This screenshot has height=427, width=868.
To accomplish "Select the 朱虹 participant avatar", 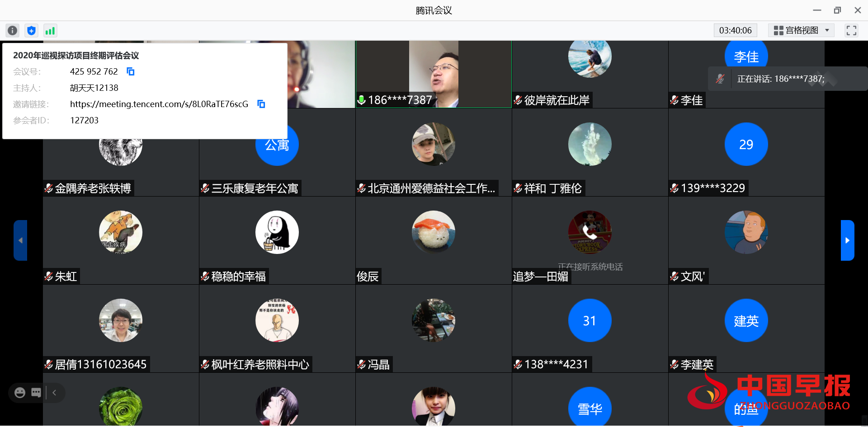I will [x=121, y=232].
